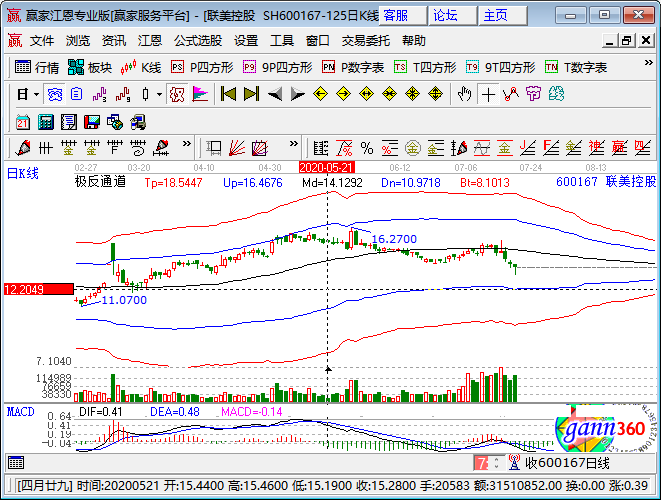Toggle the red 极 channel indicator button
This screenshot has height=500, width=661.
pos(177,94)
